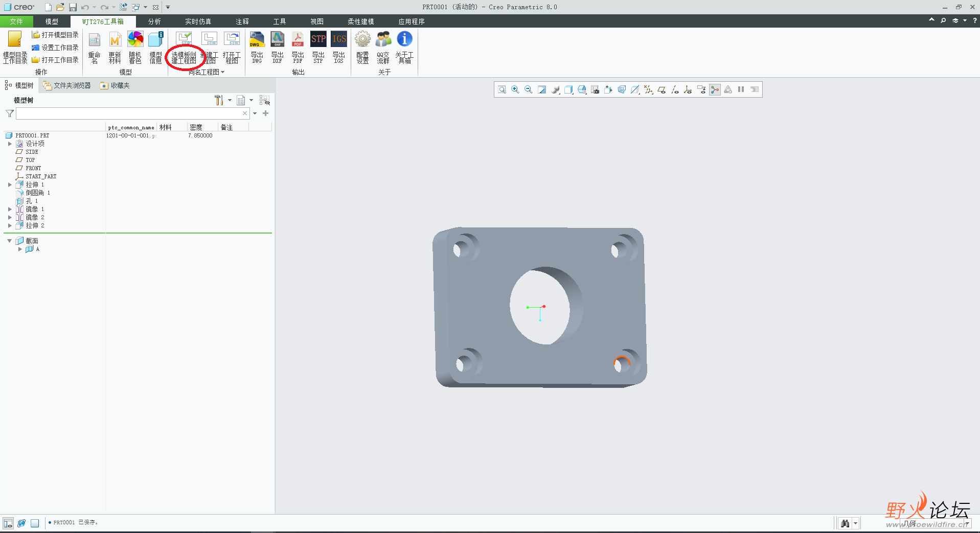Image resolution: width=980 pixels, height=533 pixels.
Task: Open Model Info (模型信息) tool
Action: tap(156, 48)
